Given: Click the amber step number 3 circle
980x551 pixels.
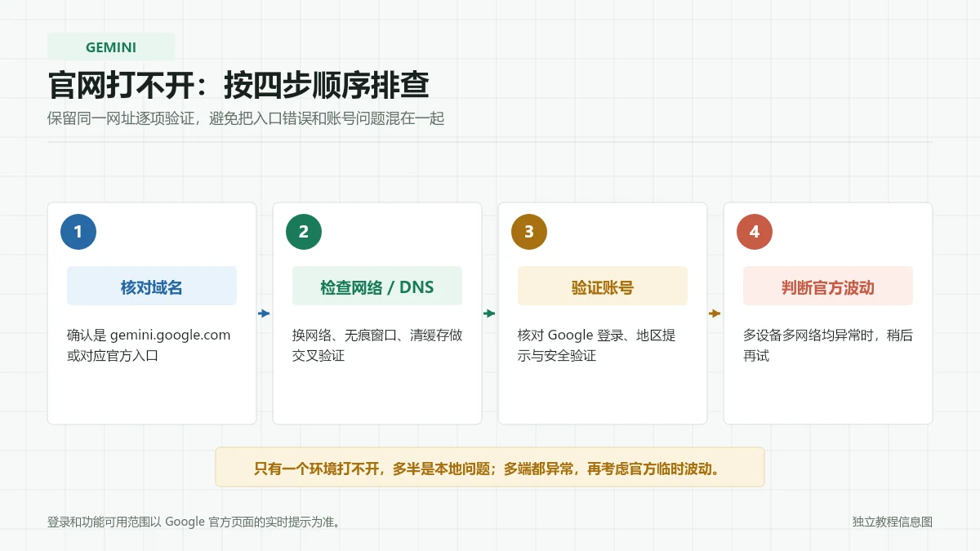Looking at the screenshot, I should (529, 232).
